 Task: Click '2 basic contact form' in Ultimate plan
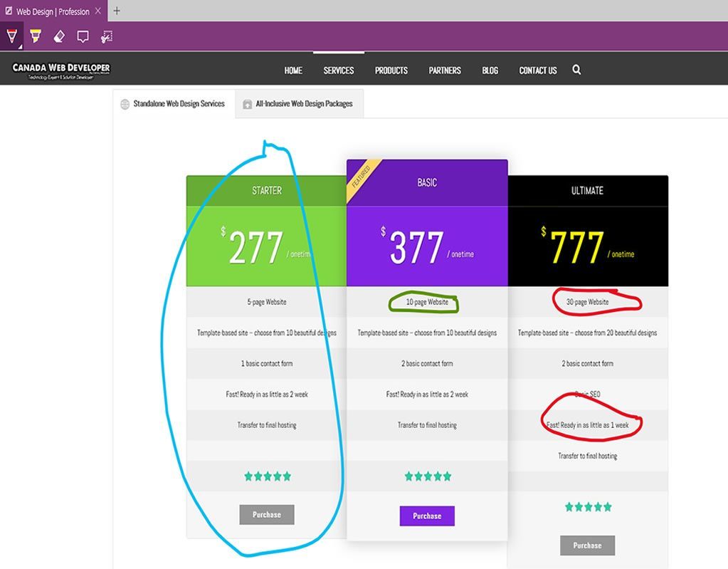(587, 364)
